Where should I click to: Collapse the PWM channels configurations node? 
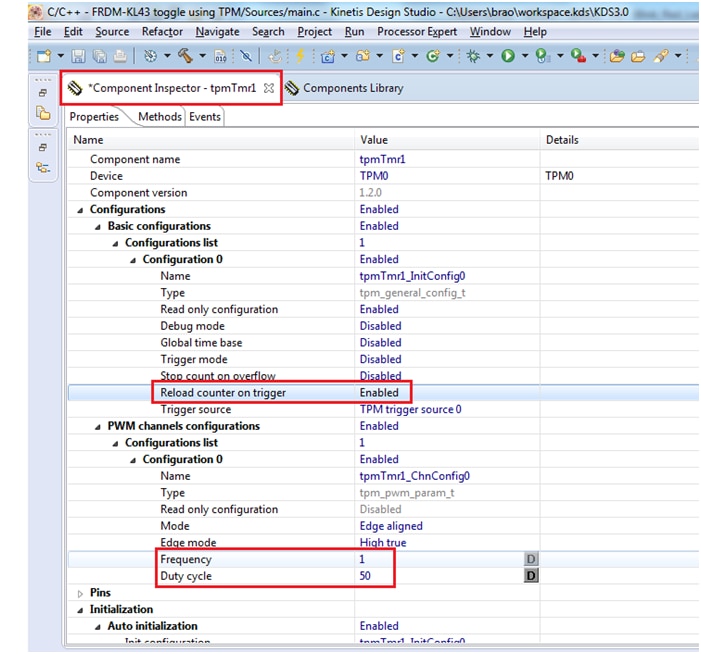click(x=98, y=427)
